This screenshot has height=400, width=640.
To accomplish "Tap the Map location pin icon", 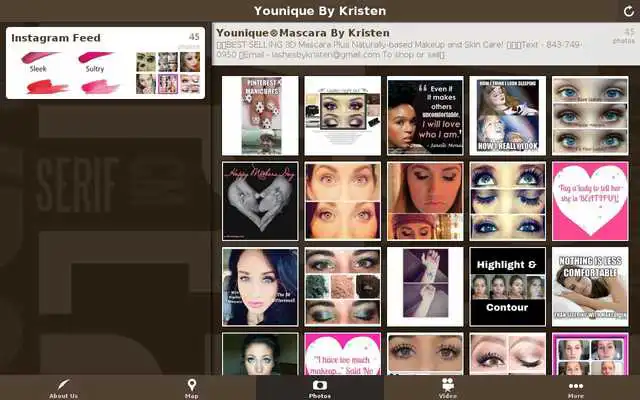I will (192, 384).
